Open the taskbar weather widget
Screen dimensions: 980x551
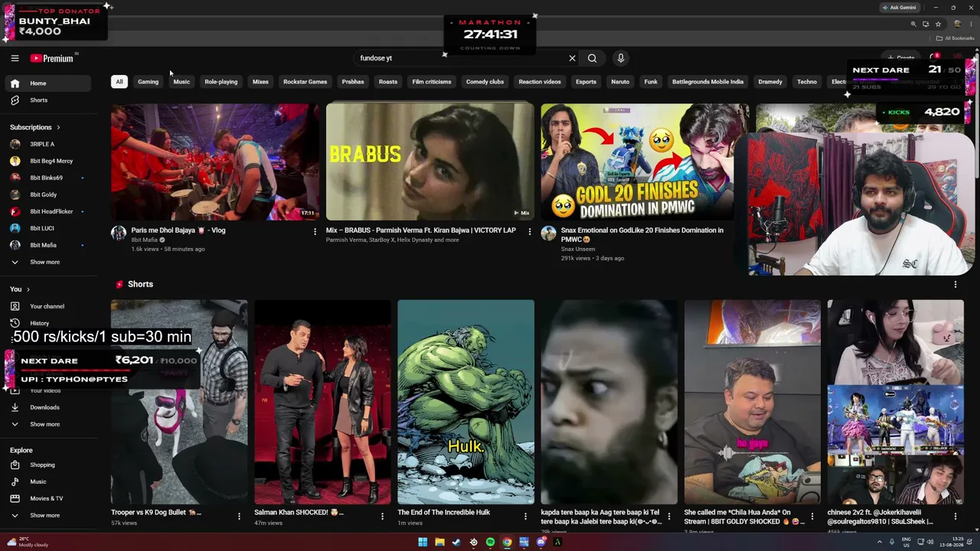28,542
